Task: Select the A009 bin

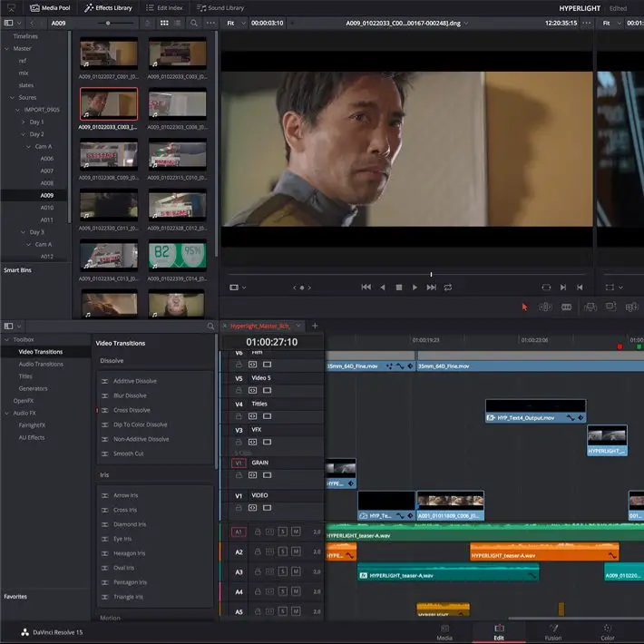Action: (47, 196)
